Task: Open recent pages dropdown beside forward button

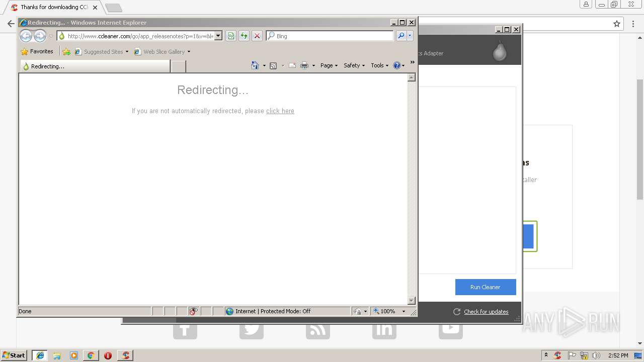Action: coord(51,36)
